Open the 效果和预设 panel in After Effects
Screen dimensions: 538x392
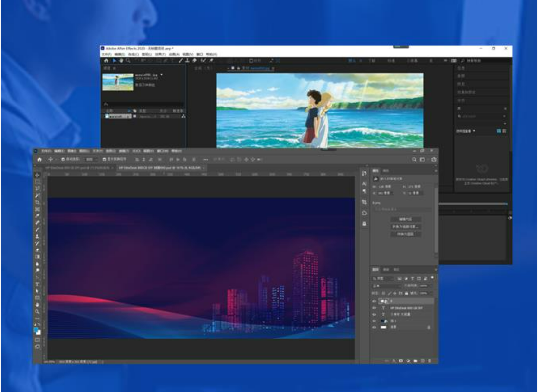point(466,92)
